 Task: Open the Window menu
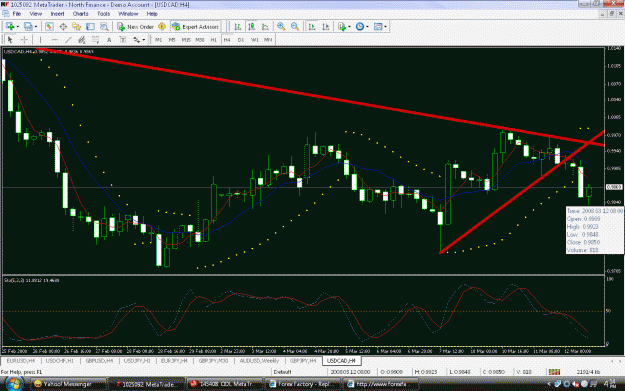click(x=128, y=14)
